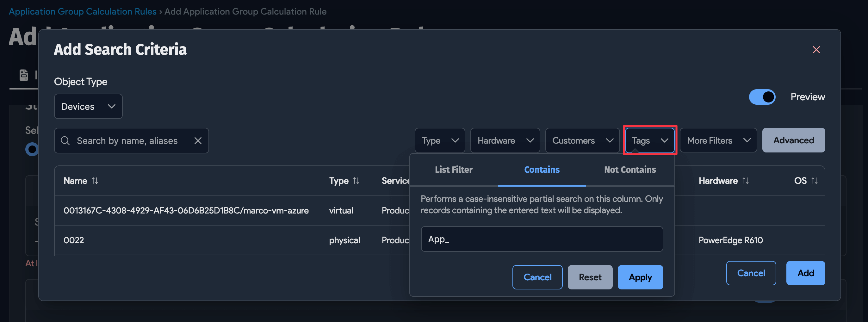Click the Contains text field with App_

(542, 239)
